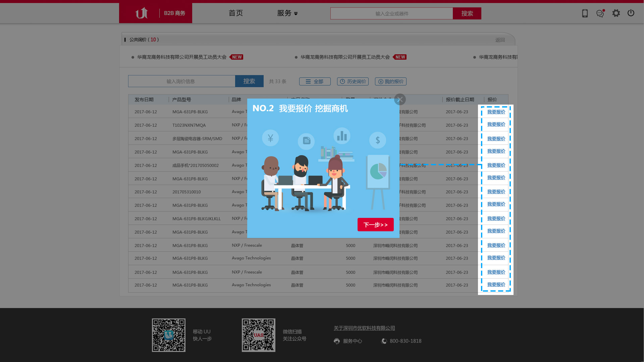Focus the 输入企业或器件 search field

pyautogui.click(x=391, y=13)
